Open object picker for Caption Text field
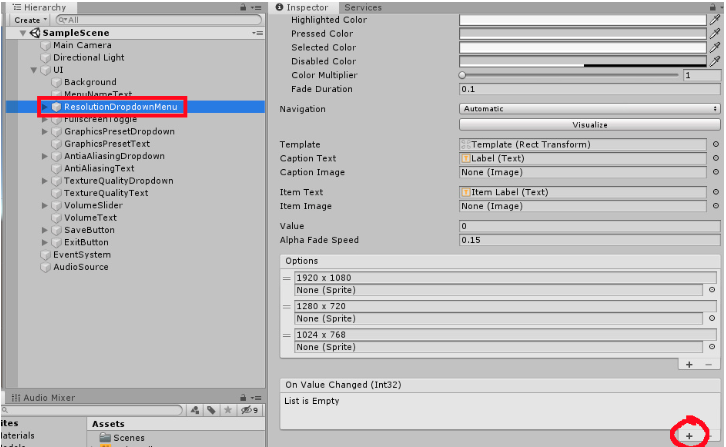726x447 pixels. 715,159
